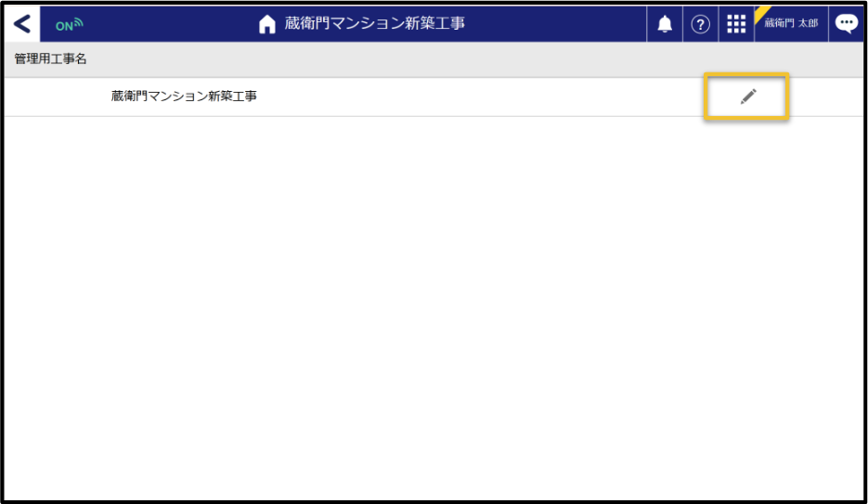Click the signal waves beside ON
The height and width of the screenshot is (504, 868).
coord(78,23)
